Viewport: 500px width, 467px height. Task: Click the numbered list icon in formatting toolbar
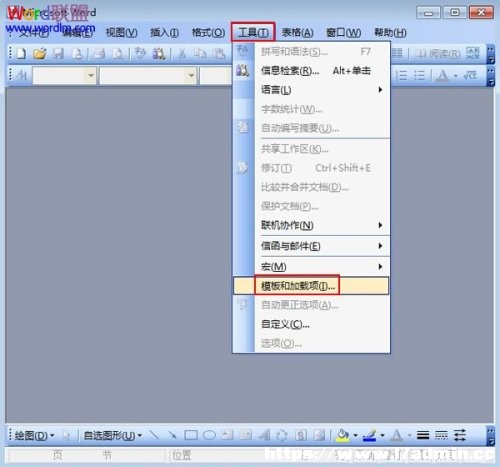click(x=401, y=75)
